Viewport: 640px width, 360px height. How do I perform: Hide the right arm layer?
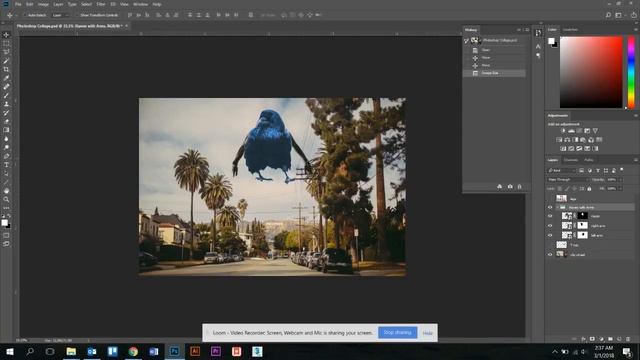[550, 226]
